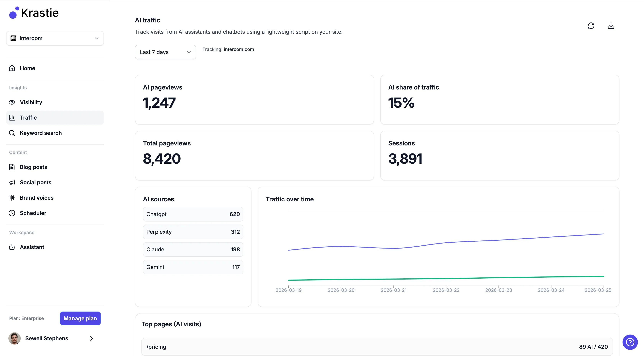Go to Home in sidebar
The height and width of the screenshot is (356, 644).
(55, 68)
